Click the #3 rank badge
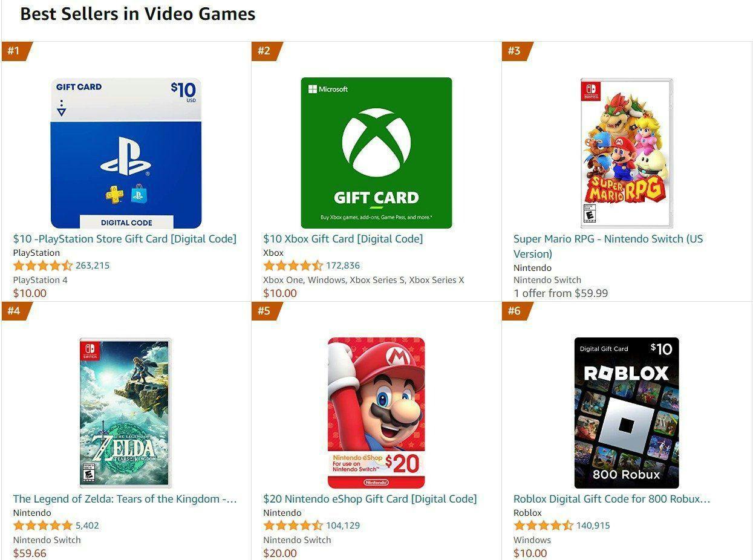 pos(517,51)
